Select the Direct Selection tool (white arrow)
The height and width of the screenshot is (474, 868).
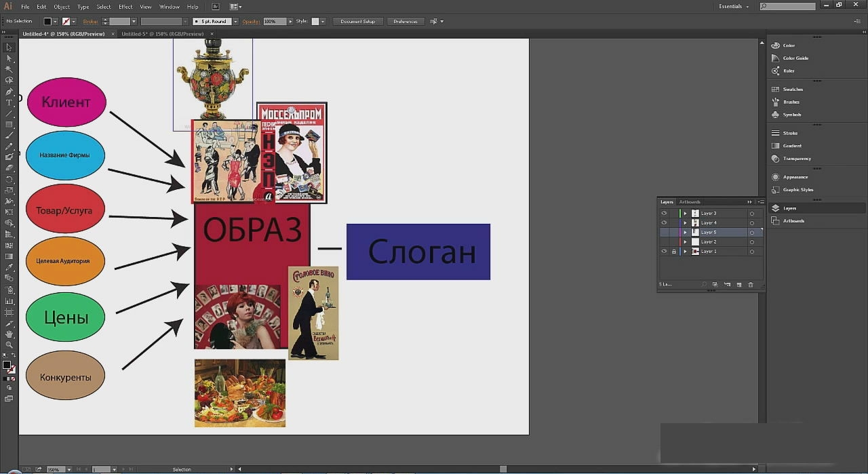[9, 58]
